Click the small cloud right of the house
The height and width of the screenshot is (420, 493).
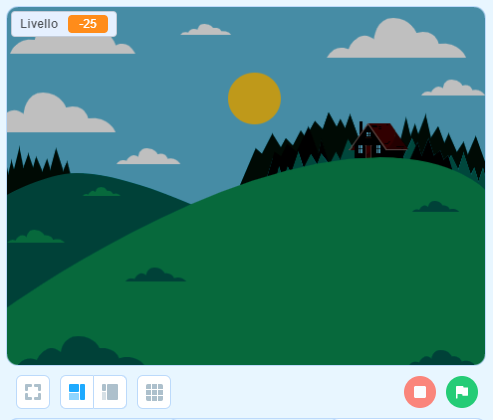click(x=453, y=88)
